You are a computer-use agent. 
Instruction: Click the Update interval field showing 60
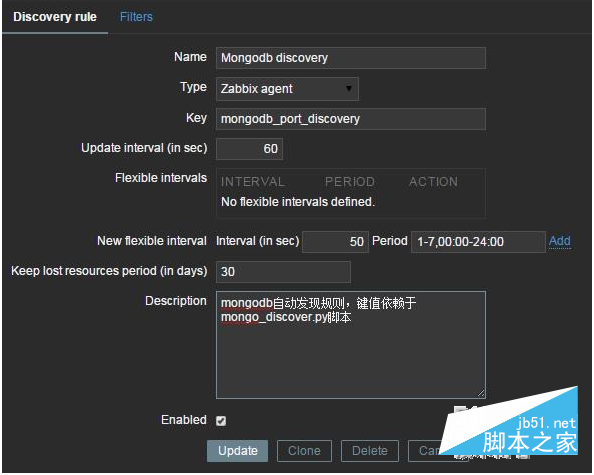pos(249,149)
